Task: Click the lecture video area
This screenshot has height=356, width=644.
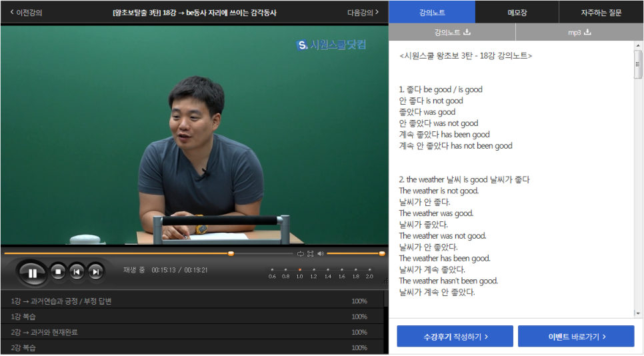Action: coord(195,135)
